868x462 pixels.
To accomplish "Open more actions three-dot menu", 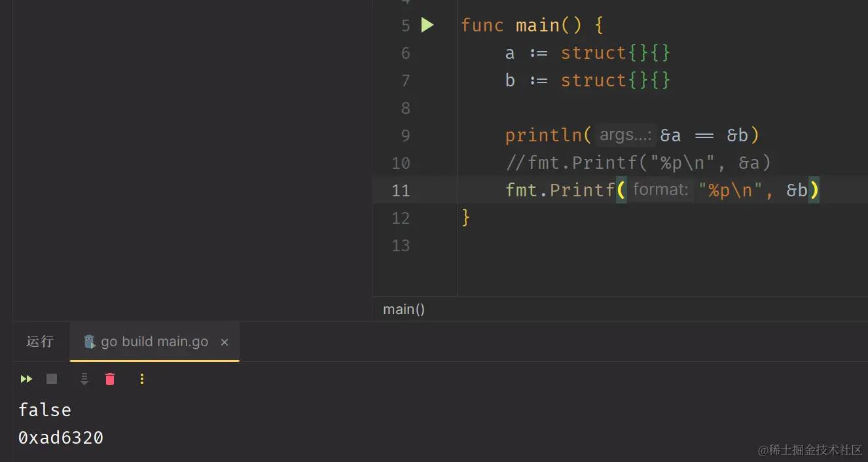I will coord(142,379).
